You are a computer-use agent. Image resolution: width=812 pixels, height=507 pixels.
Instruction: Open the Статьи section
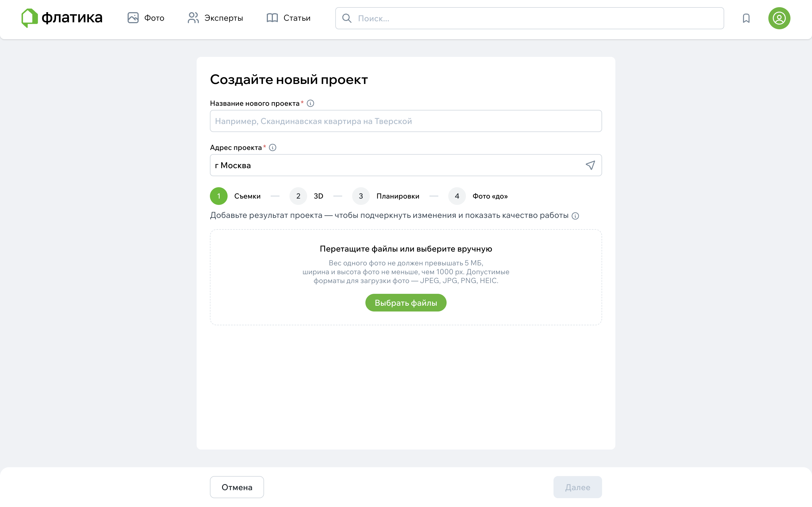coord(288,18)
